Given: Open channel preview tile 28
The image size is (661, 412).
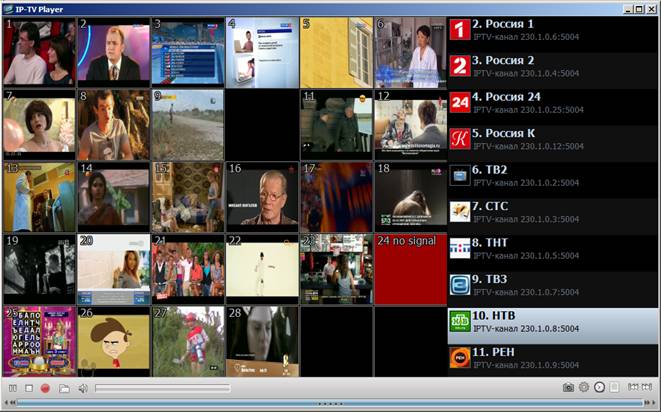Looking at the screenshot, I should (x=262, y=341).
